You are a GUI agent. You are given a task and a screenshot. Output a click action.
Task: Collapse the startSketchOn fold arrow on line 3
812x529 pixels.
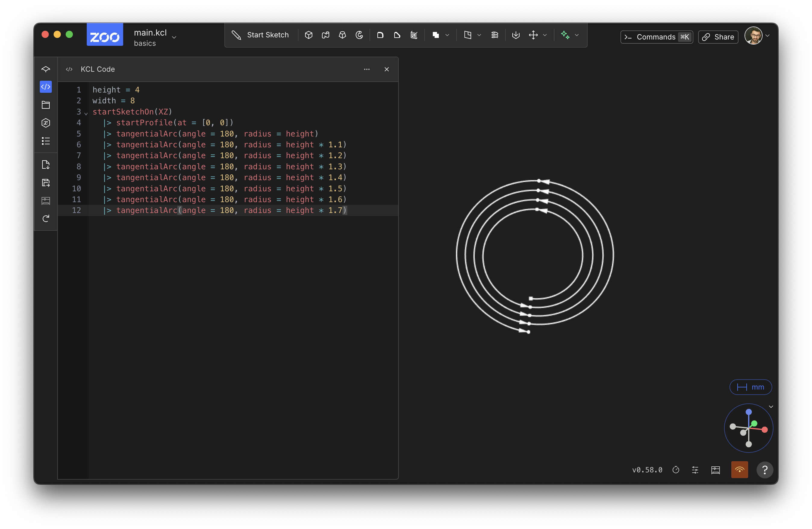click(86, 113)
